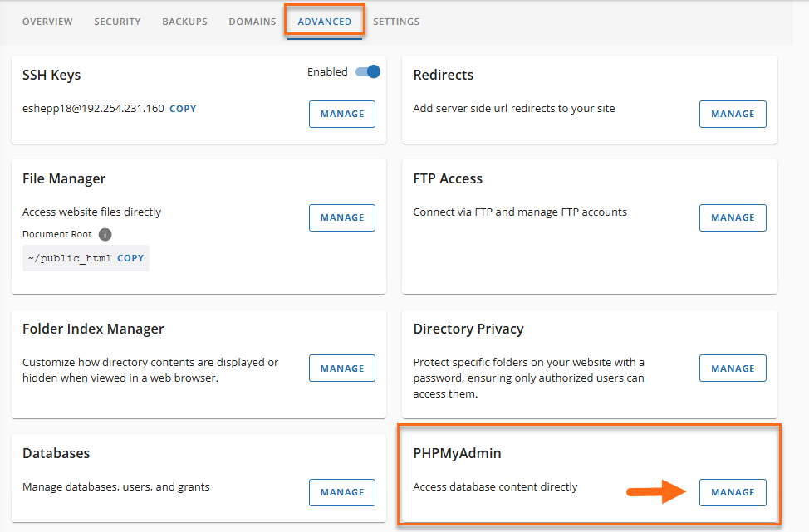The width and height of the screenshot is (809, 532).
Task: Click the Advanced tab
Action: [324, 22]
